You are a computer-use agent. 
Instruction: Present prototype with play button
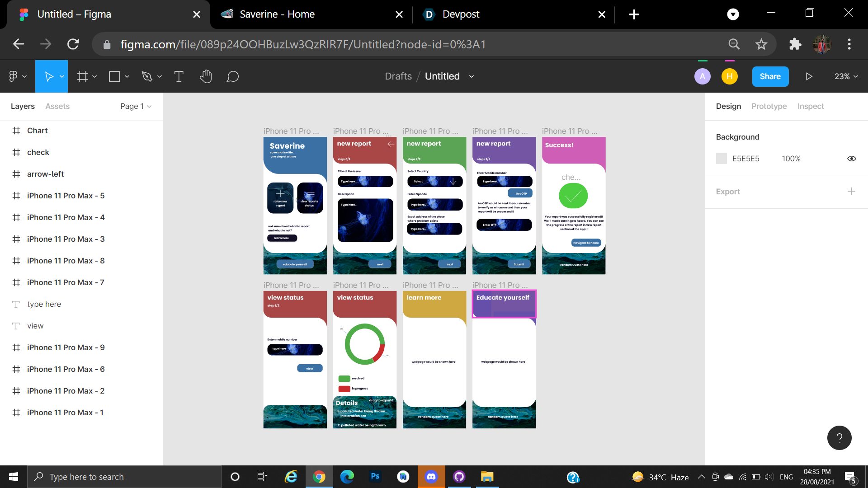[809, 76]
